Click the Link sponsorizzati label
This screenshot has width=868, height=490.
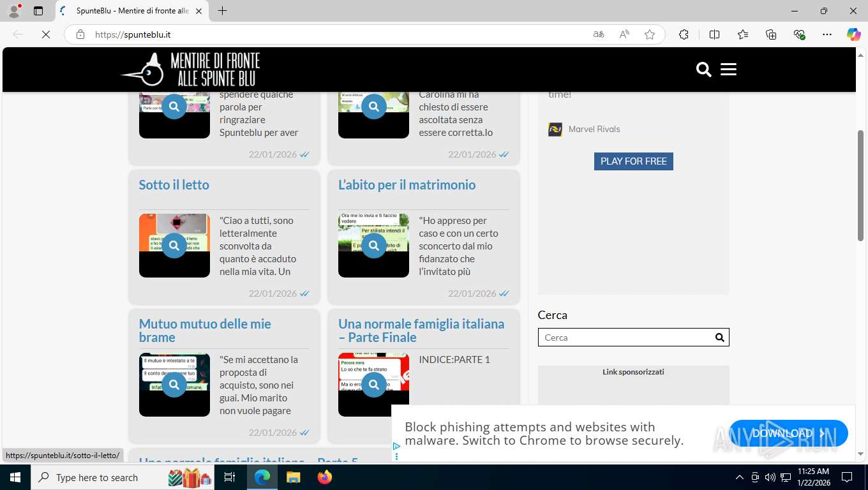(x=633, y=371)
